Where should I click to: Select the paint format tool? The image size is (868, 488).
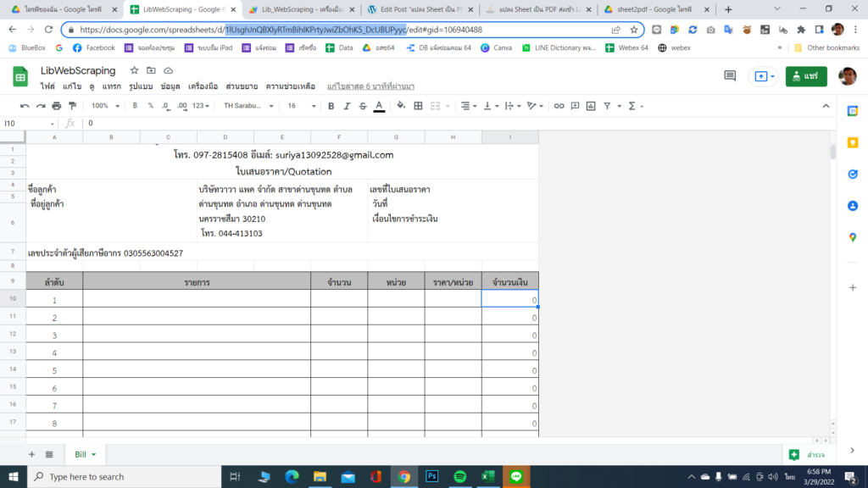[73, 106]
